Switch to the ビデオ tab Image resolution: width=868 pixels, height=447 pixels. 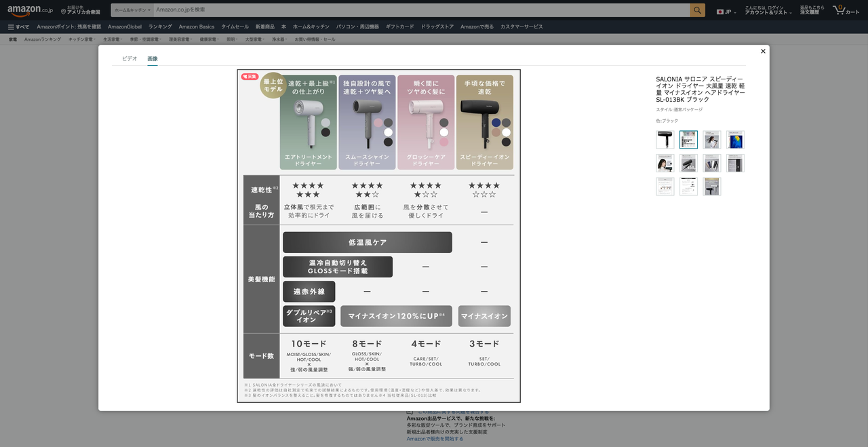(128, 58)
